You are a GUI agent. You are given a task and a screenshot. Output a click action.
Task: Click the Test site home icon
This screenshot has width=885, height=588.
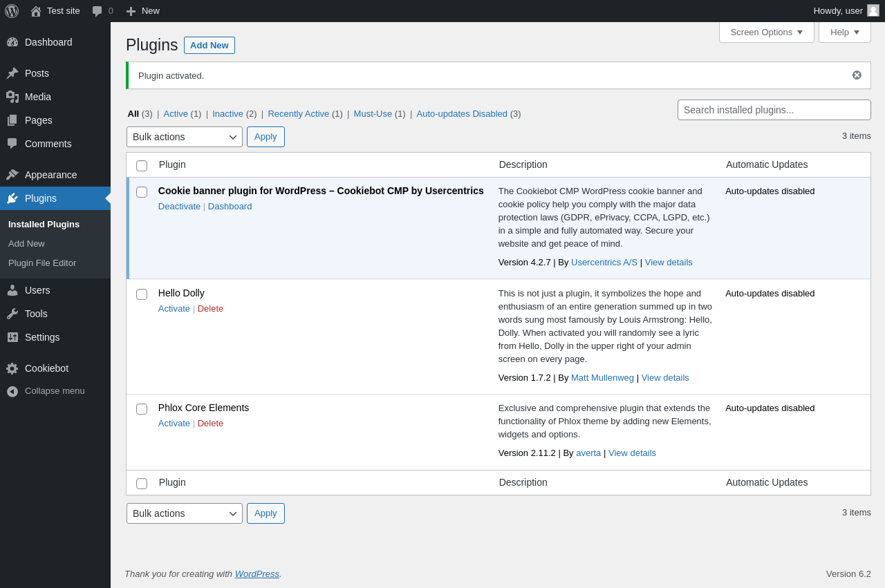point(36,11)
